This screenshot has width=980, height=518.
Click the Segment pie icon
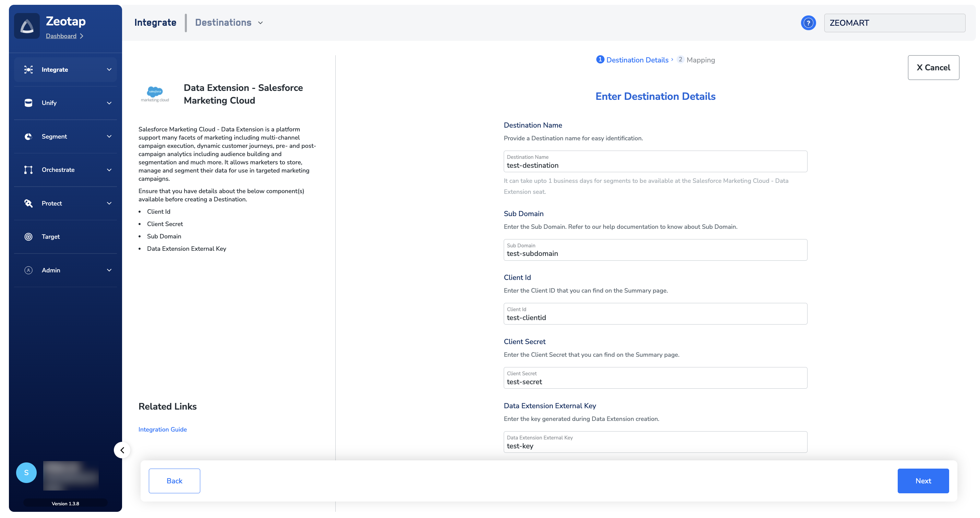(28, 136)
